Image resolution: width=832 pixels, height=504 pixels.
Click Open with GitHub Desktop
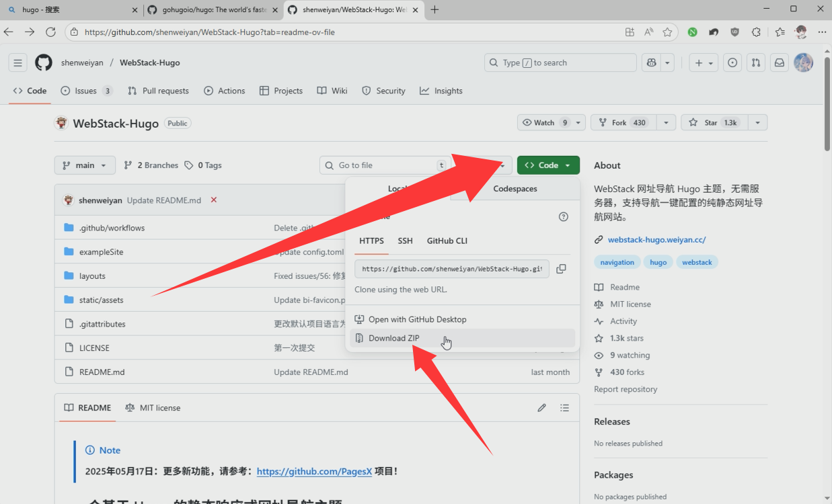click(417, 319)
